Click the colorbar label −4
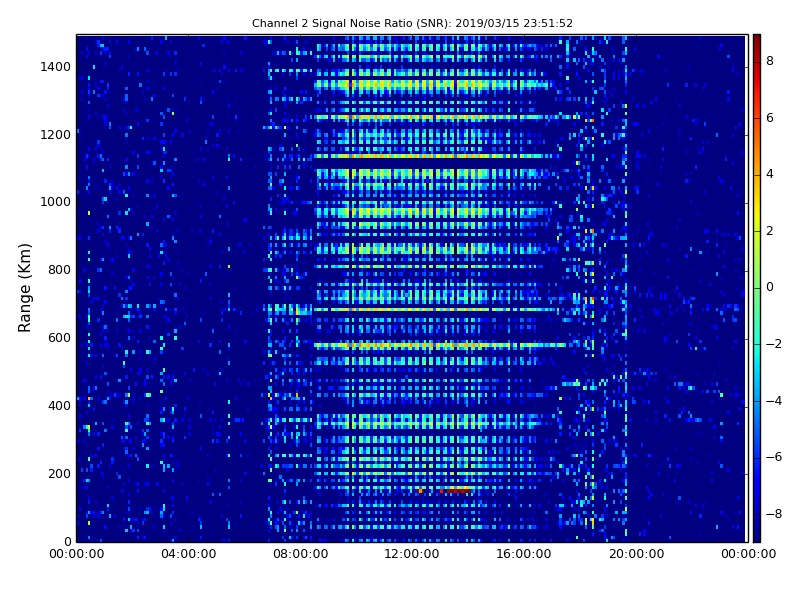Screen dimensions: 800x600 773,401
